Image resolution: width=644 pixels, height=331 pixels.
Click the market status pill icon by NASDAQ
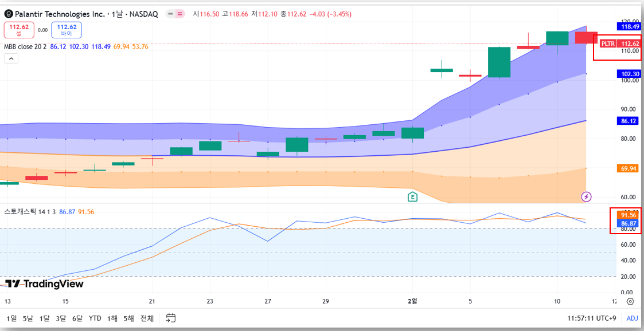(x=176, y=14)
